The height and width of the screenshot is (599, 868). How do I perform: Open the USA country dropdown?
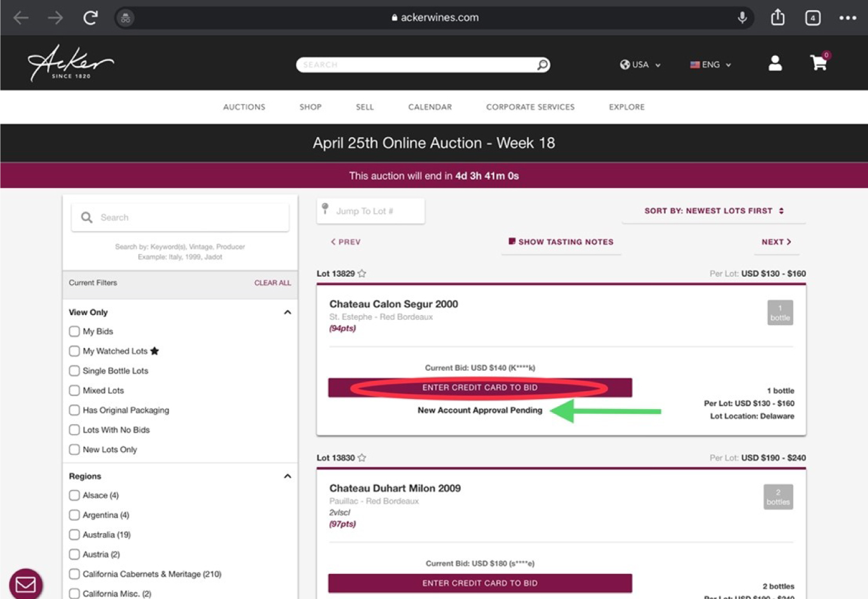coord(640,65)
